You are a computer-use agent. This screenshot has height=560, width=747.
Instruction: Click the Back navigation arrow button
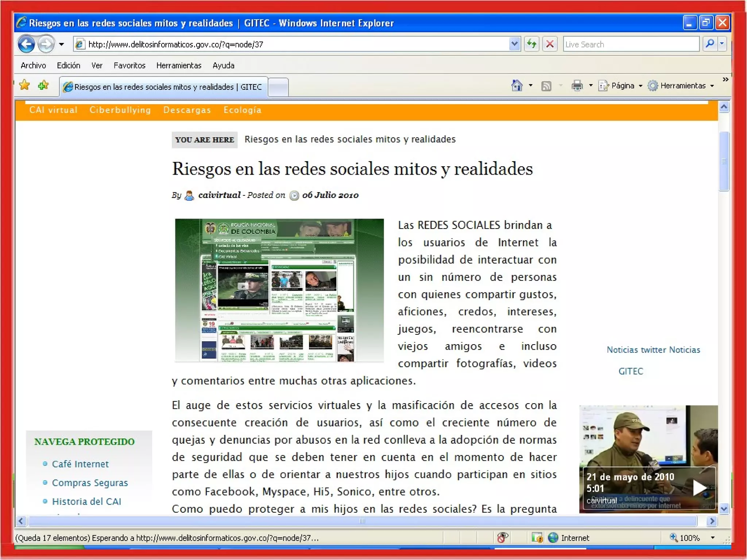pos(26,44)
